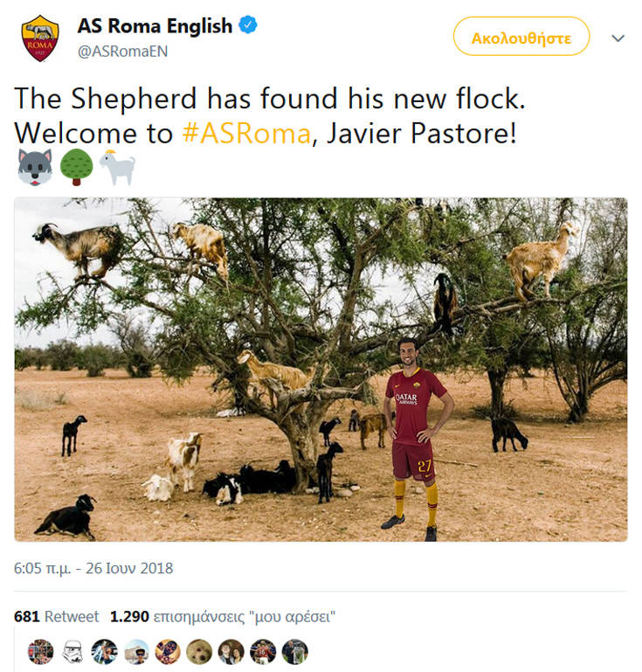This screenshot has height=672, width=642.
Task: Click the blue verified badge
Action: coord(248,26)
